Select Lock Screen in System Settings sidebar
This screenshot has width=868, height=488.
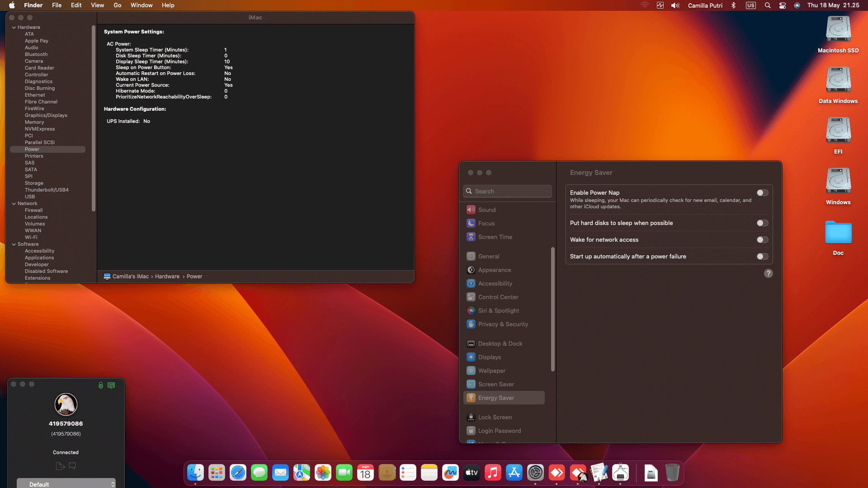tap(504, 417)
